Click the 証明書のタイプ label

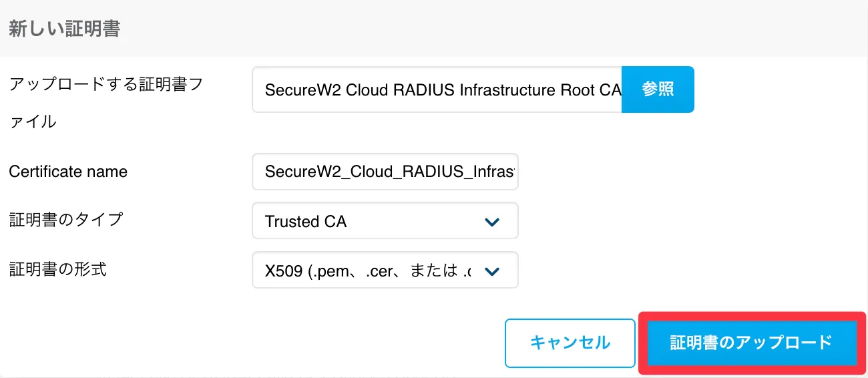[x=66, y=220]
